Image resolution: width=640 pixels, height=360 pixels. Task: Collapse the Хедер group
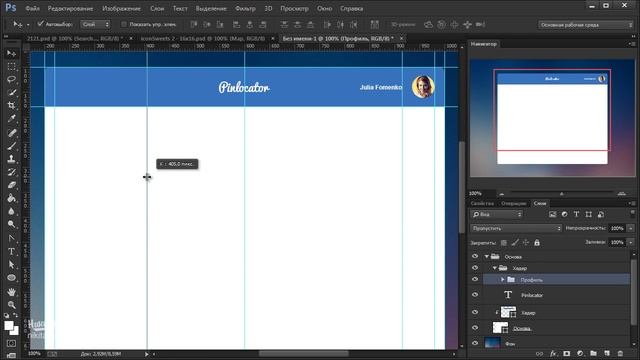click(x=495, y=268)
